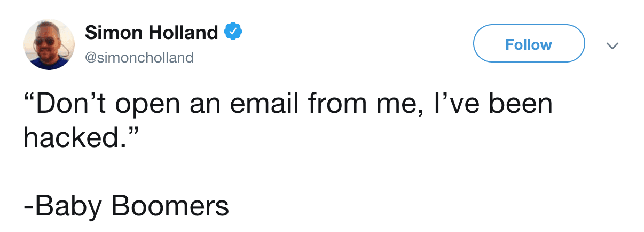Open Simon Holland's profile avatar
This screenshot has height=232, width=644.
[49, 44]
